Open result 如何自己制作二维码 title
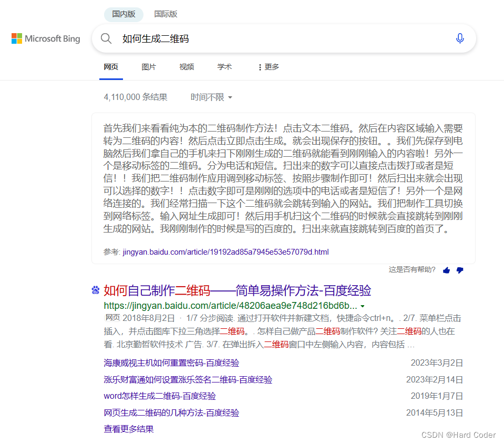Image resolution: width=504 pixels, height=443 pixels. tap(237, 290)
